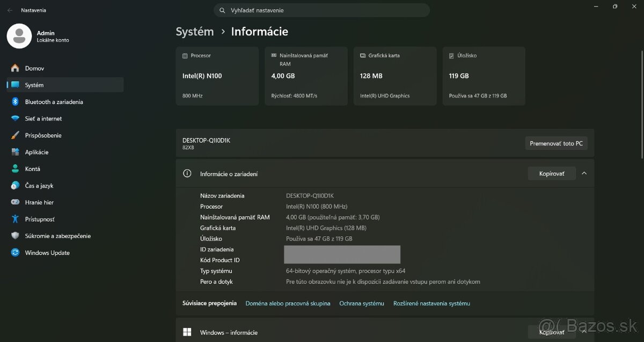Screen dimensions: 644x342
Task: Go back using the arrow icon
Action: (10, 10)
